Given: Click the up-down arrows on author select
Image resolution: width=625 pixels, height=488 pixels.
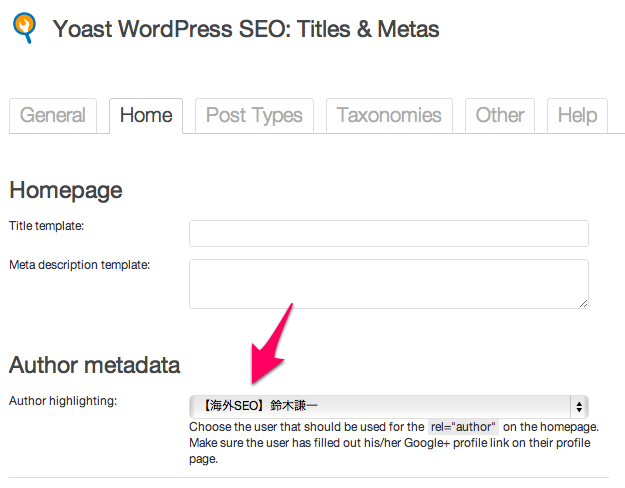Looking at the screenshot, I should pos(579,407).
